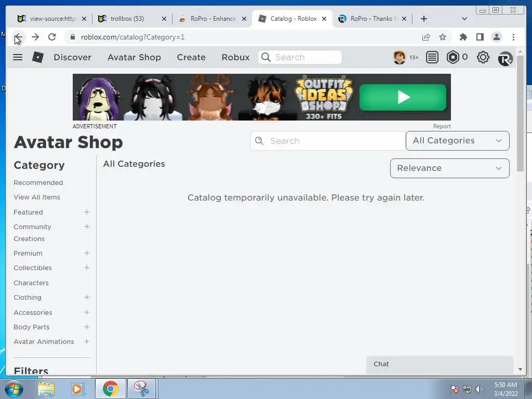
Task: Click the volume speaker tray icon
Action: click(480, 389)
